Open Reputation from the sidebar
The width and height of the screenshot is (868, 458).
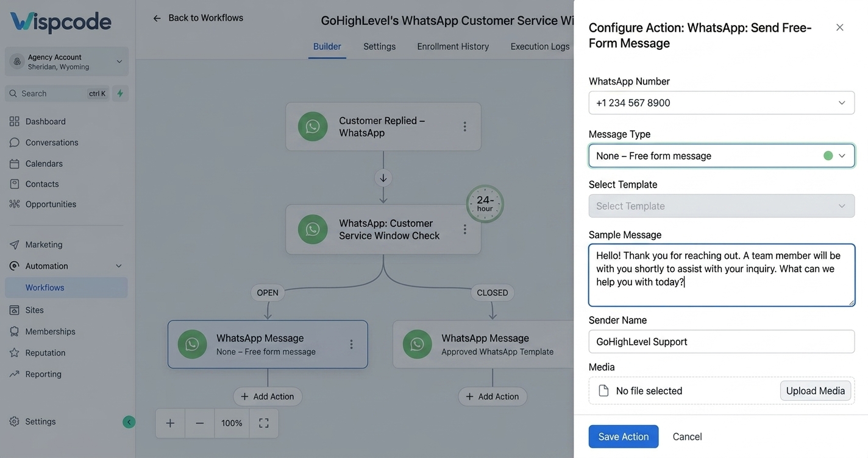37,353
